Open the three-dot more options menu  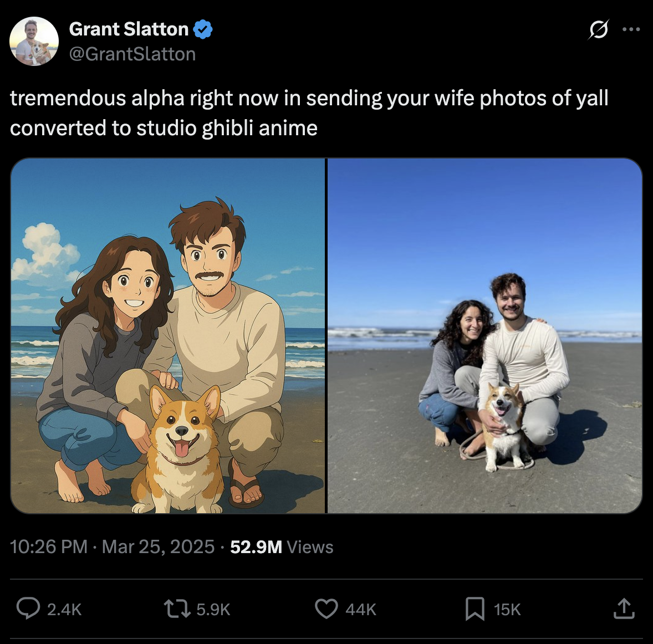point(631,29)
